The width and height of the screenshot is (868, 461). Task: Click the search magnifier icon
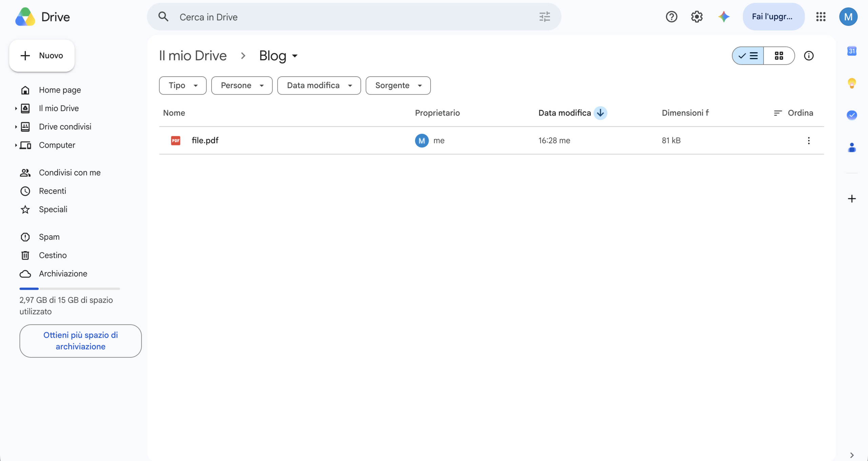163,17
